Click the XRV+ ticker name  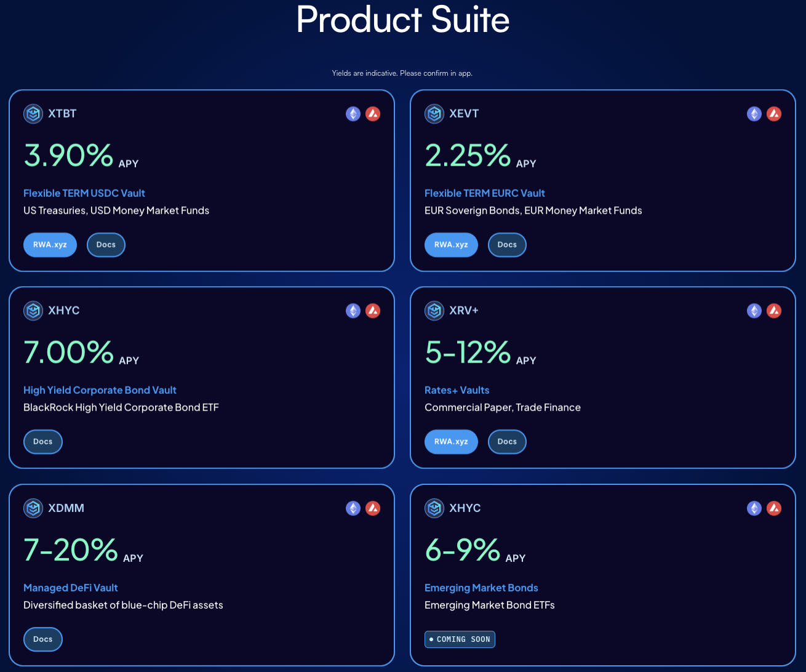[464, 311]
